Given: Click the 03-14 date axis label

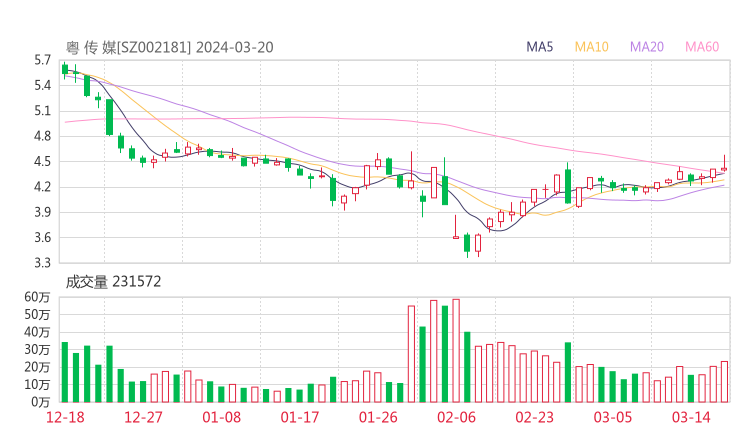Looking at the screenshot, I should 691,417.
